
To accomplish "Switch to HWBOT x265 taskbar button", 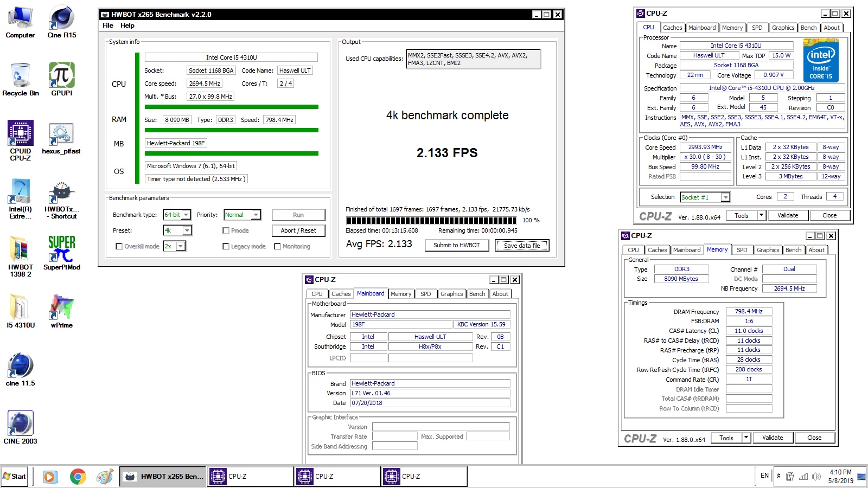I will tap(163, 477).
